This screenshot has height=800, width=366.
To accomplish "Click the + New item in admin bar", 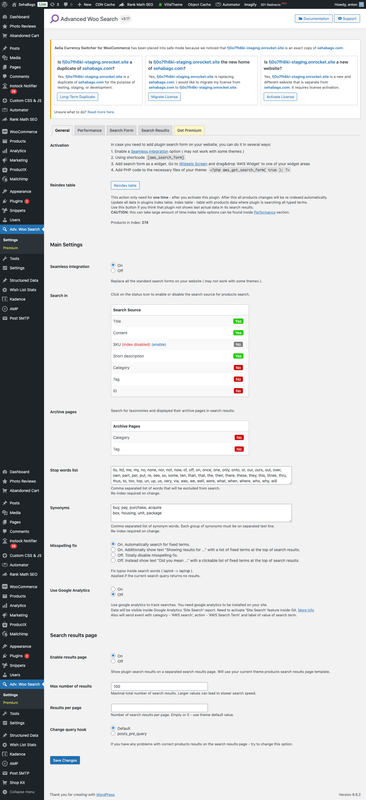I will pyautogui.click(x=84, y=4).
